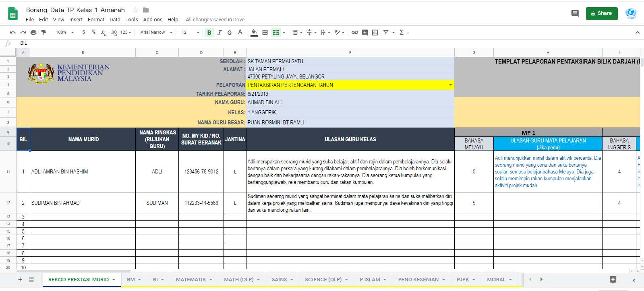This screenshot has height=291, width=644.
Task: Click the account avatar
Action: pyautogui.click(x=631, y=13)
